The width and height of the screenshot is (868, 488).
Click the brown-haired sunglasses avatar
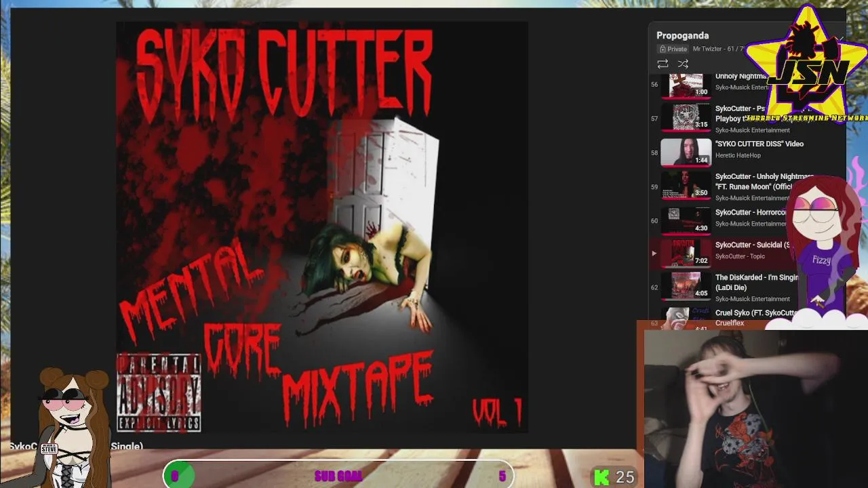click(73, 427)
